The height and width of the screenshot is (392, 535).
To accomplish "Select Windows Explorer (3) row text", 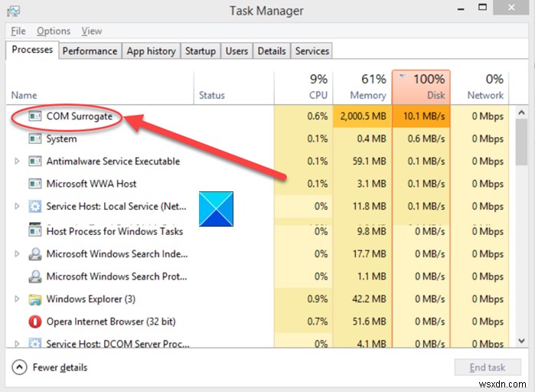I will [x=91, y=299].
